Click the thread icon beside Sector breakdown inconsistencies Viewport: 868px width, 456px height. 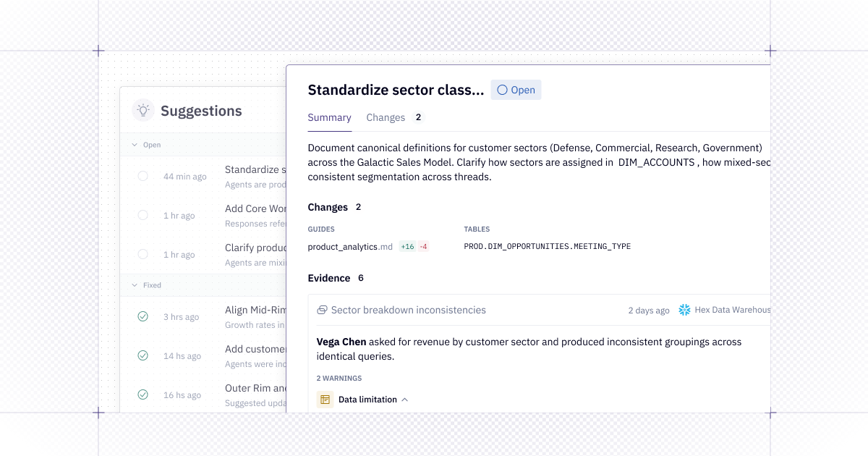tap(322, 310)
